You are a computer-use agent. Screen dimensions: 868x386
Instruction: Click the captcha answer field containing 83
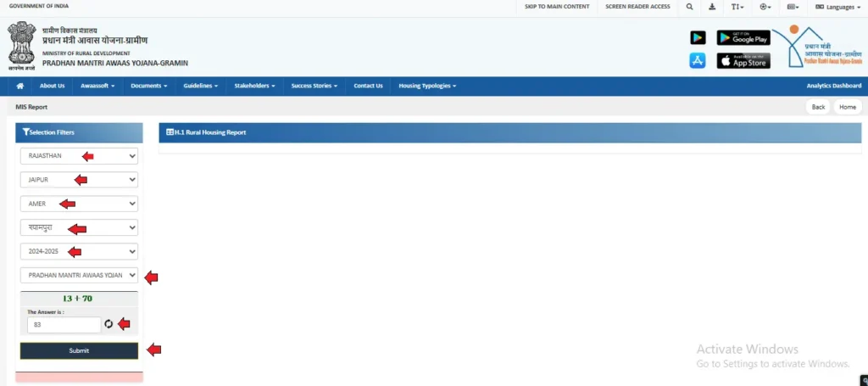pyautogui.click(x=64, y=325)
